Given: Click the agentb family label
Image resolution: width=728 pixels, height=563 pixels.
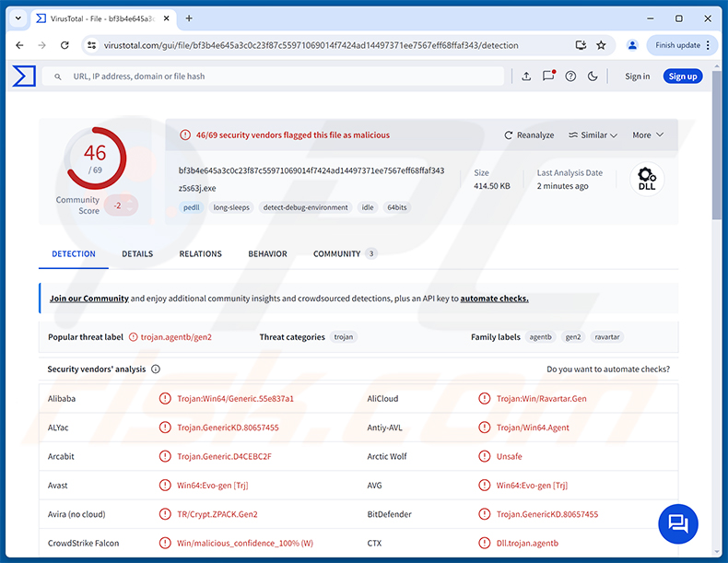Looking at the screenshot, I should (x=540, y=337).
